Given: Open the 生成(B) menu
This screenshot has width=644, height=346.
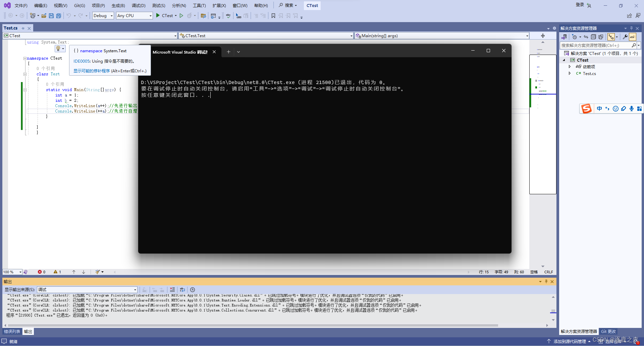Looking at the screenshot, I should click(x=118, y=5).
